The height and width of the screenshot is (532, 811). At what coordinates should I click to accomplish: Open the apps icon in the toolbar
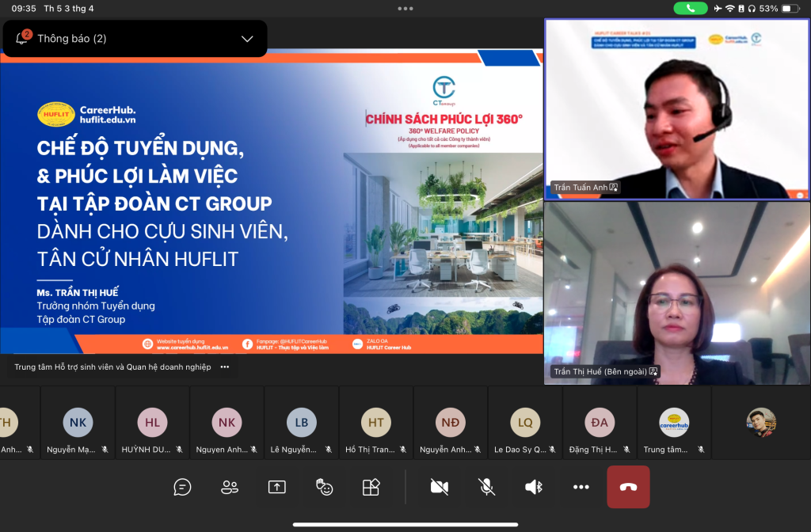point(371,487)
